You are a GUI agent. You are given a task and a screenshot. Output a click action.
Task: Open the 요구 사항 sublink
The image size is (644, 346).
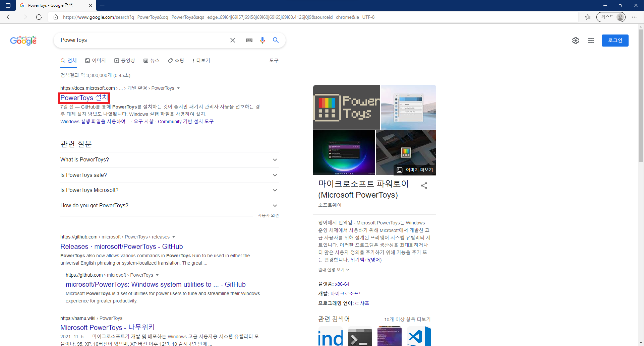143,122
